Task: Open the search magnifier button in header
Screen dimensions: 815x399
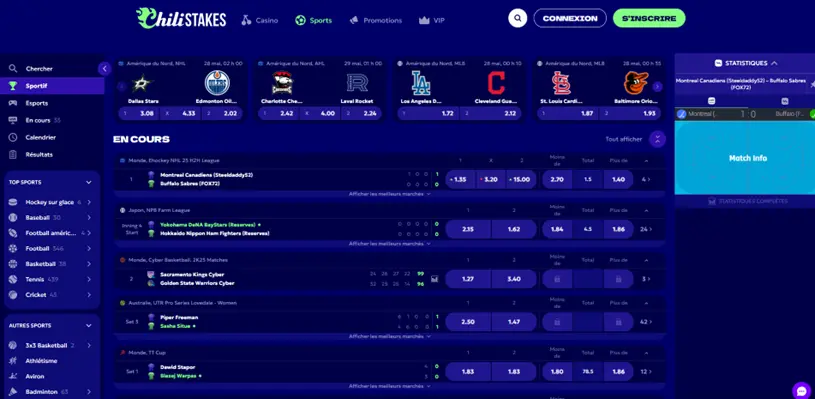Action: point(517,18)
